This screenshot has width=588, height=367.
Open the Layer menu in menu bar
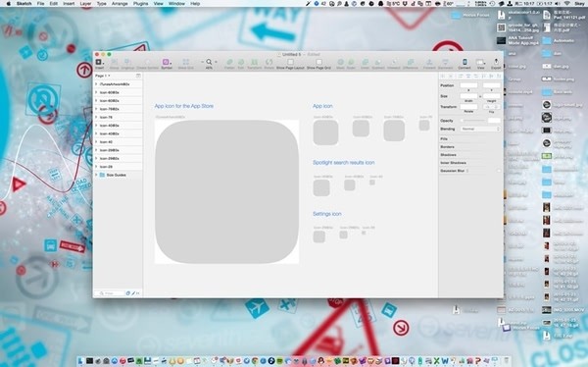click(85, 3)
